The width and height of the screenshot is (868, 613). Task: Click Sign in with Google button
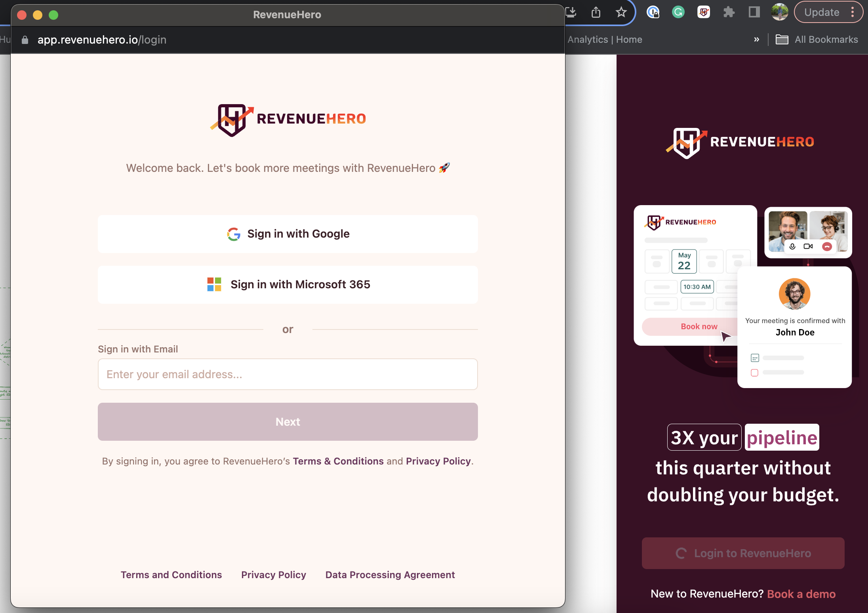[x=288, y=234]
